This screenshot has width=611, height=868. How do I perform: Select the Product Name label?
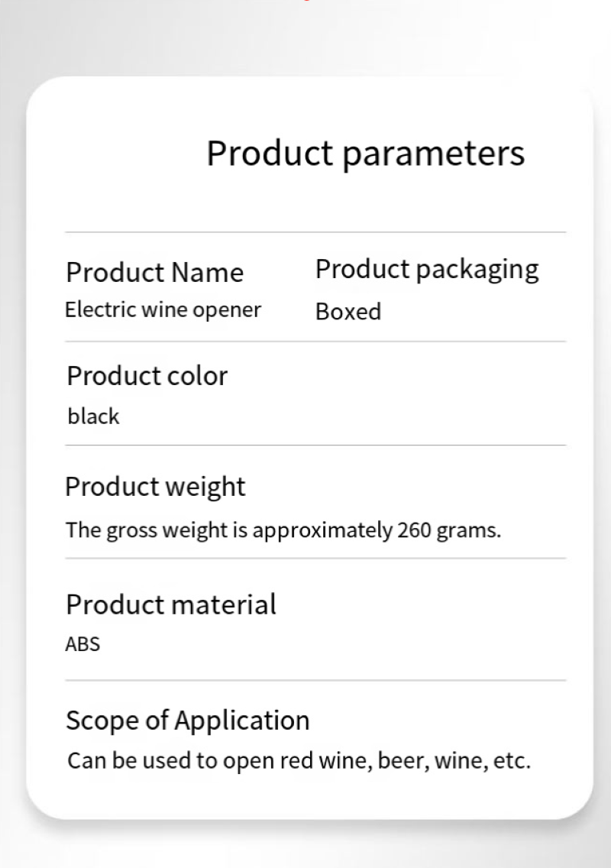[x=154, y=273]
